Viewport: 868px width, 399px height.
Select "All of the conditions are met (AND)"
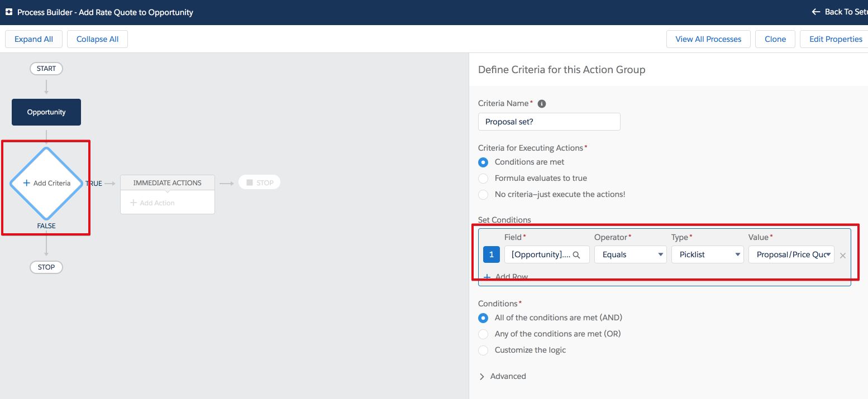[x=483, y=318]
